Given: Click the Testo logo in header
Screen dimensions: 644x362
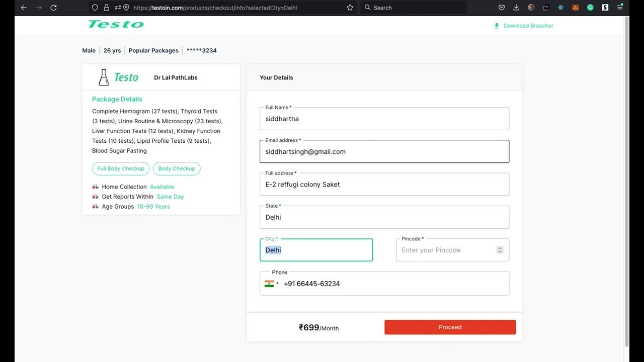Looking at the screenshot, I should [x=116, y=24].
